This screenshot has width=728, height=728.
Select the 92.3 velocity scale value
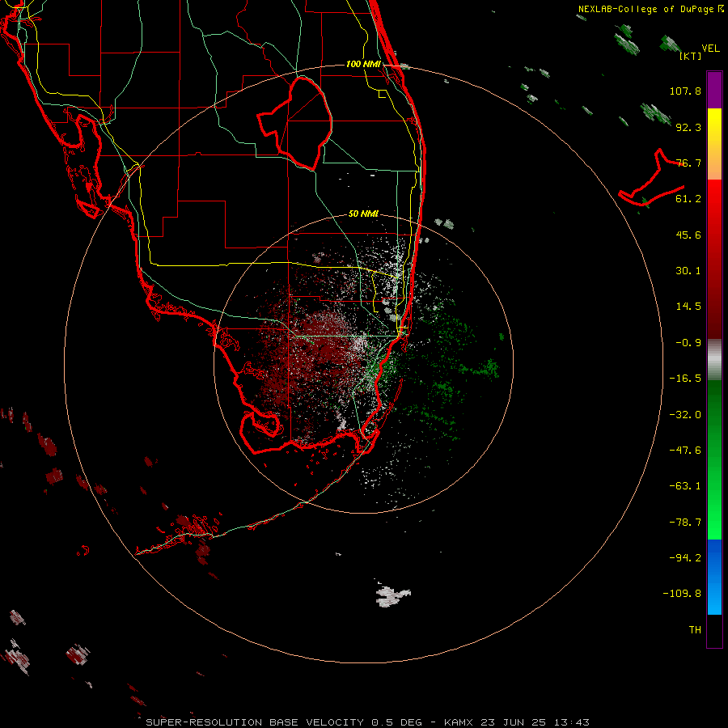click(688, 127)
